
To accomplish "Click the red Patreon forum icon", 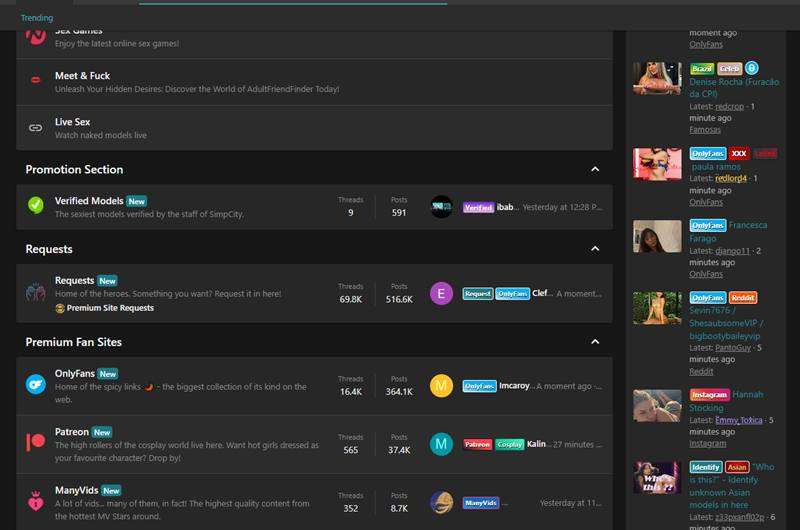I will (36, 441).
